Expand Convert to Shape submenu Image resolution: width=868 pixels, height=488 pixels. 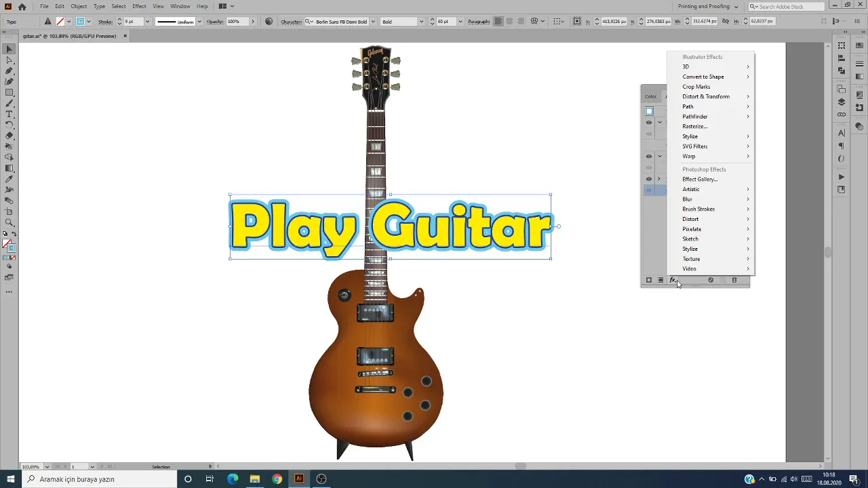[x=711, y=77]
